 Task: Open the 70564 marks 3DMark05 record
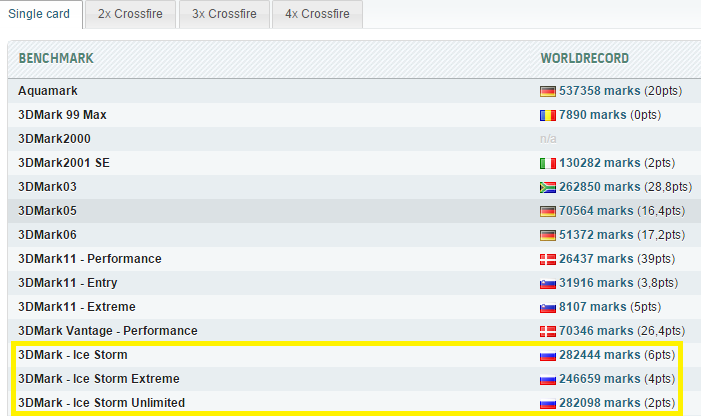click(595, 211)
